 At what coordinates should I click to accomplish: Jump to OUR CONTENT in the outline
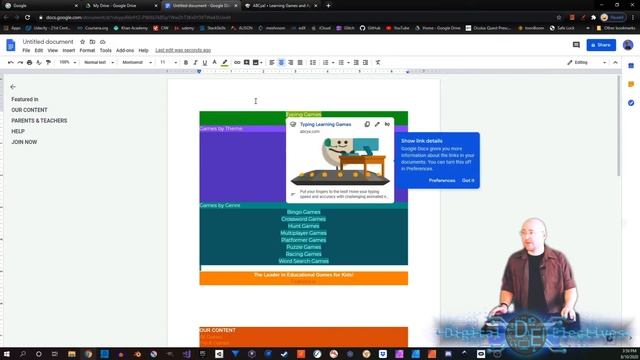coord(29,110)
